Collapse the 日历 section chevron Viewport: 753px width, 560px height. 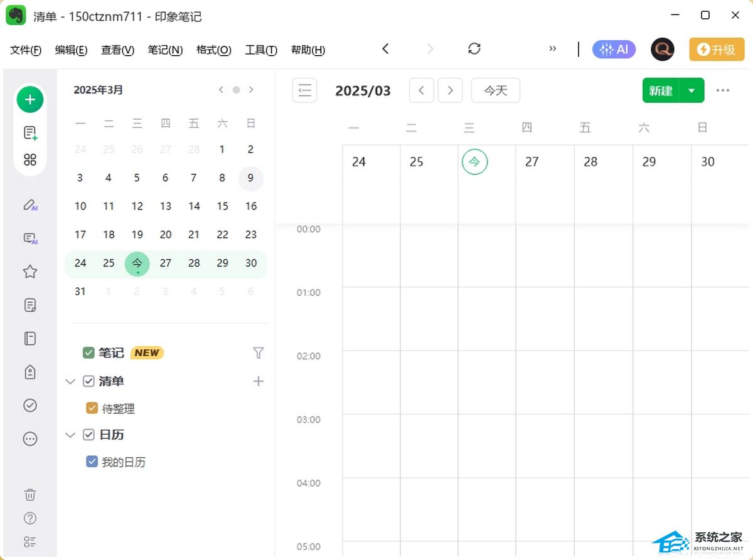(x=70, y=435)
